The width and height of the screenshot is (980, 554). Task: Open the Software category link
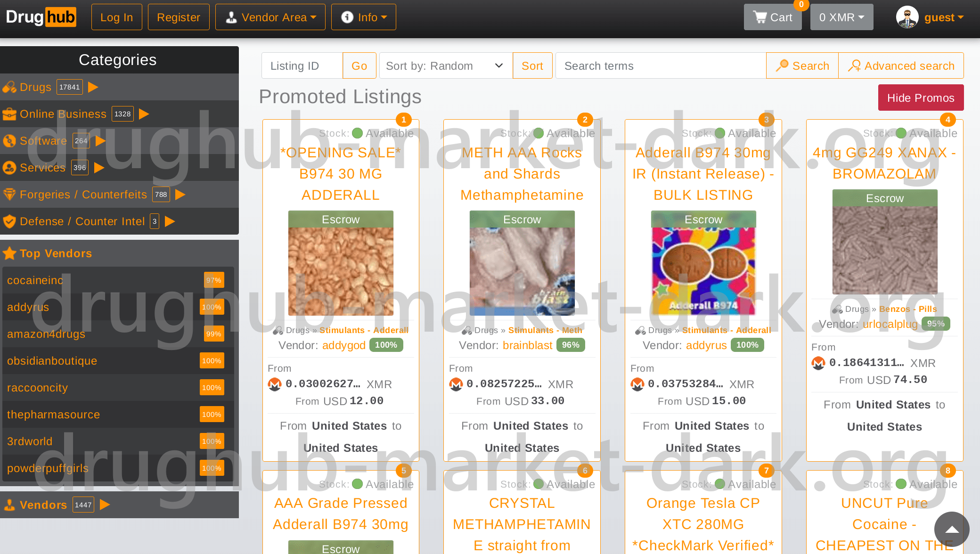point(43,141)
